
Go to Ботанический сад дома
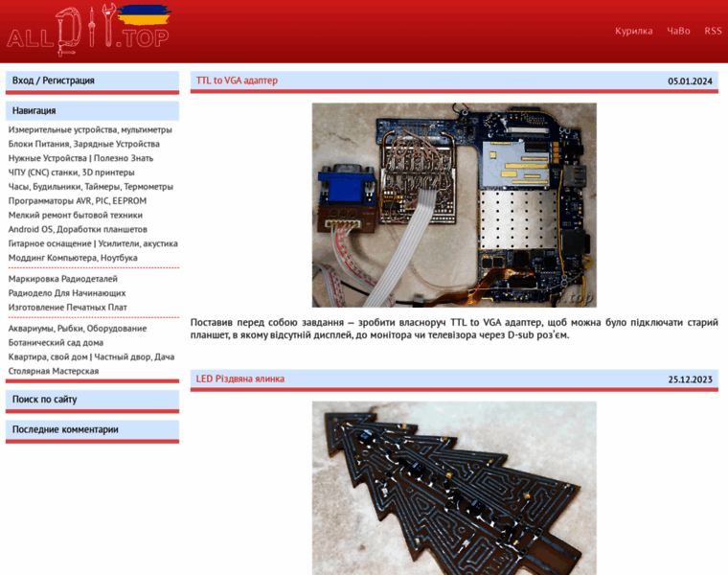56,343
